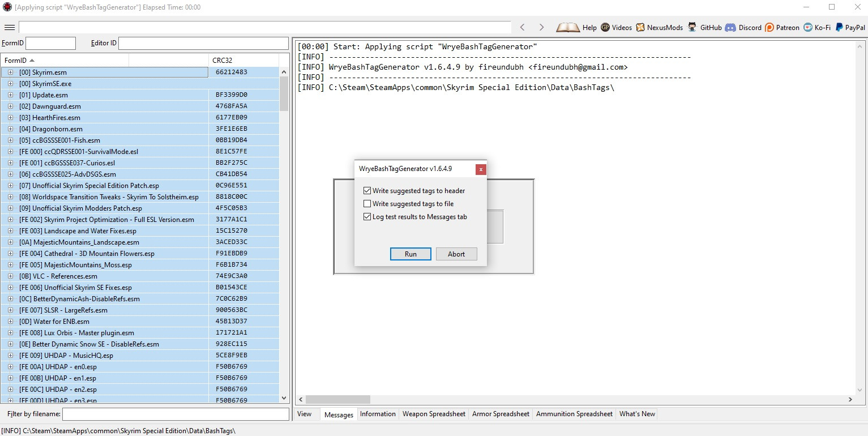Viewport: 868px width, 436px height.
Task: Select Landscape and Water Fixes.esp row
Action: click(140, 231)
